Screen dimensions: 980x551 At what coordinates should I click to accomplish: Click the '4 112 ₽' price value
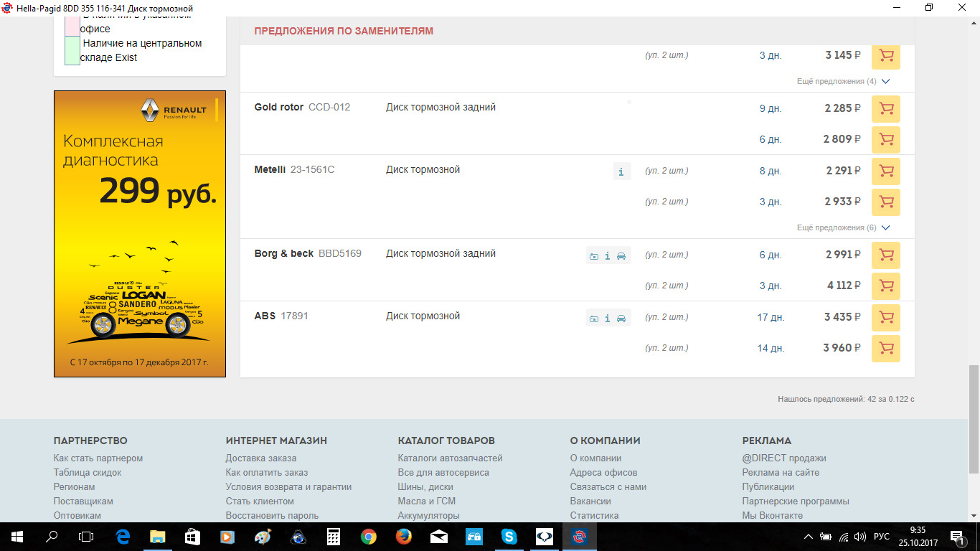click(x=844, y=286)
